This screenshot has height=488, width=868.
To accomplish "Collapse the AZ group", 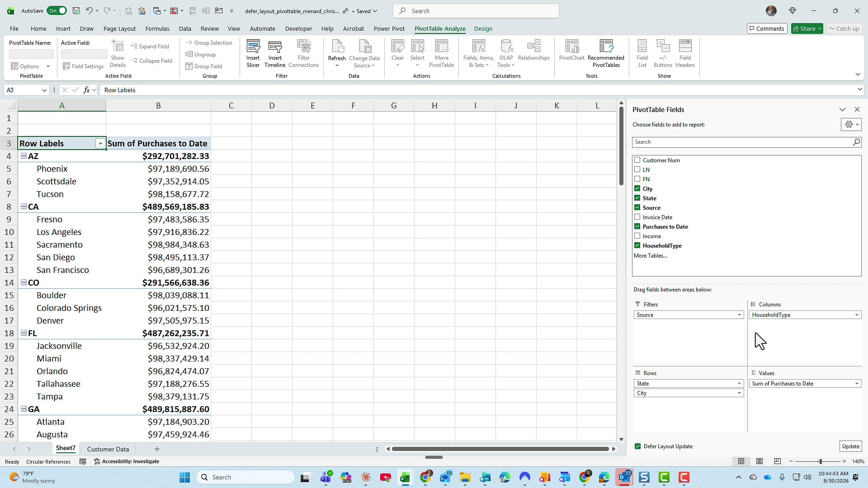I will pos(24,156).
